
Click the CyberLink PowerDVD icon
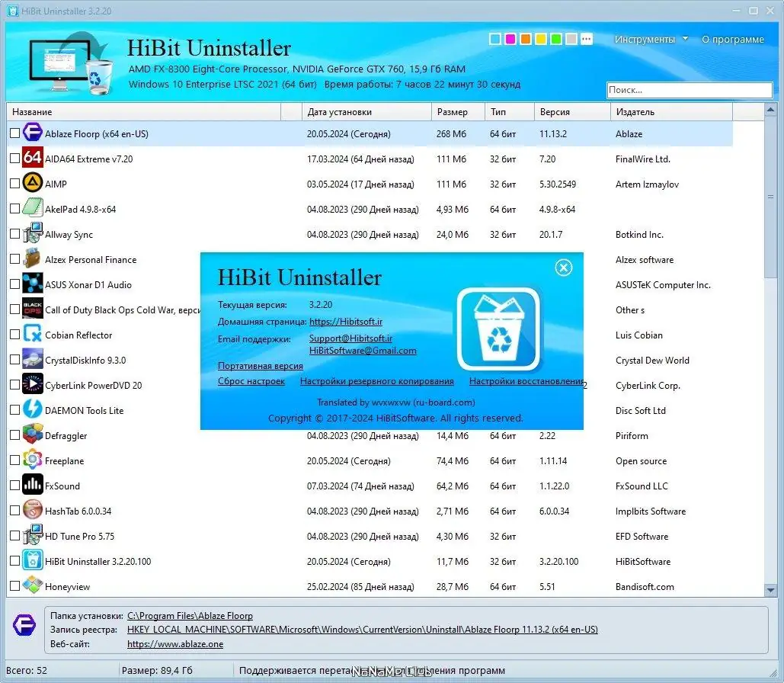click(33, 384)
